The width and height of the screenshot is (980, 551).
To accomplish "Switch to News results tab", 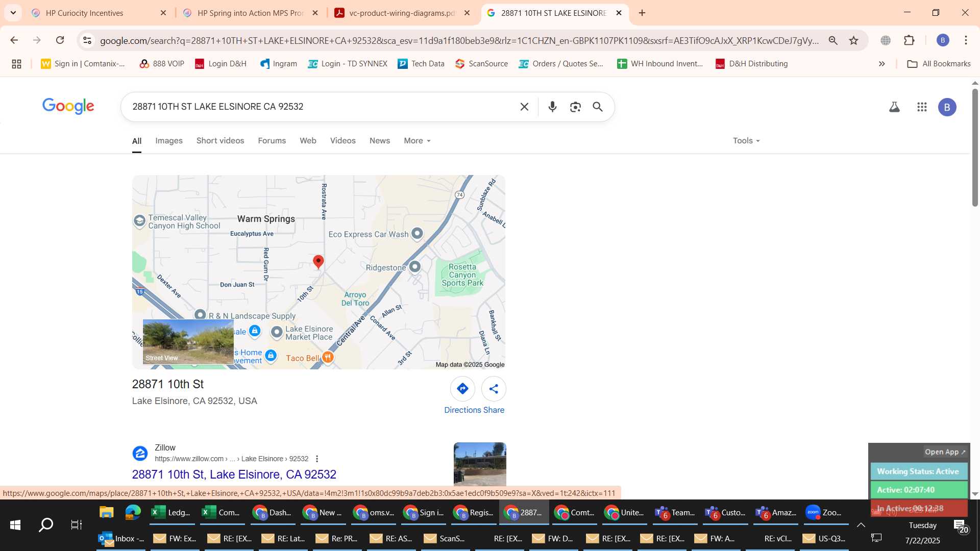I will 380,141.
